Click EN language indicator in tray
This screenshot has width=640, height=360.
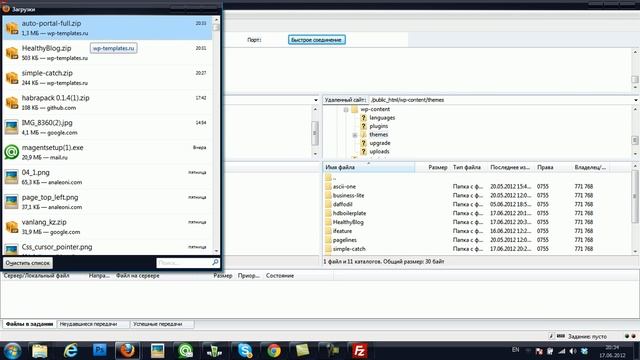(x=516, y=350)
